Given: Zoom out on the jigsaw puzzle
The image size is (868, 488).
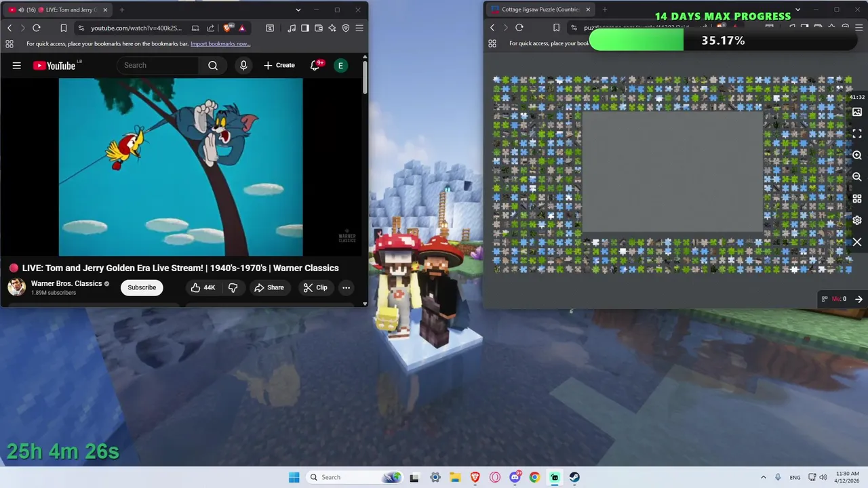Looking at the screenshot, I should 857,177.
